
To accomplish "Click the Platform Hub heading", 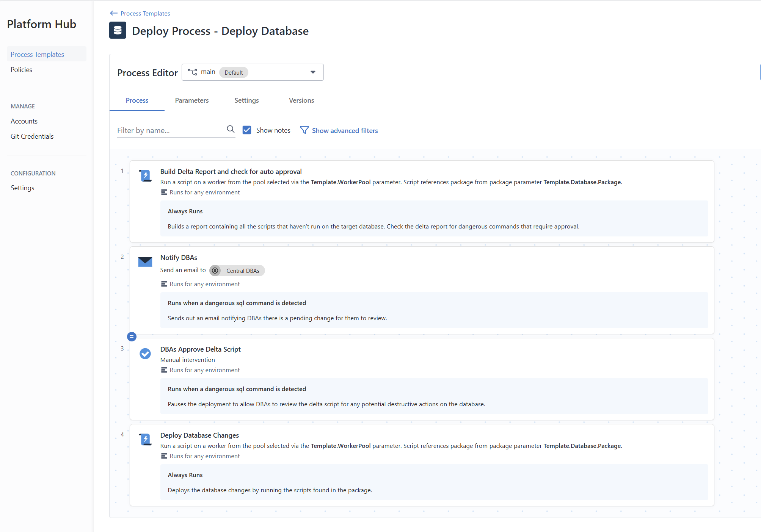I will click(x=42, y=24).
